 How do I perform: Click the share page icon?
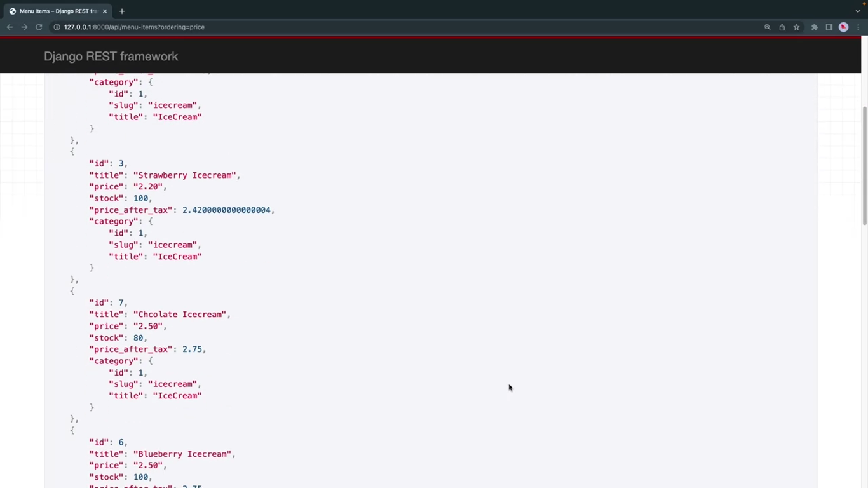(782, 27)
